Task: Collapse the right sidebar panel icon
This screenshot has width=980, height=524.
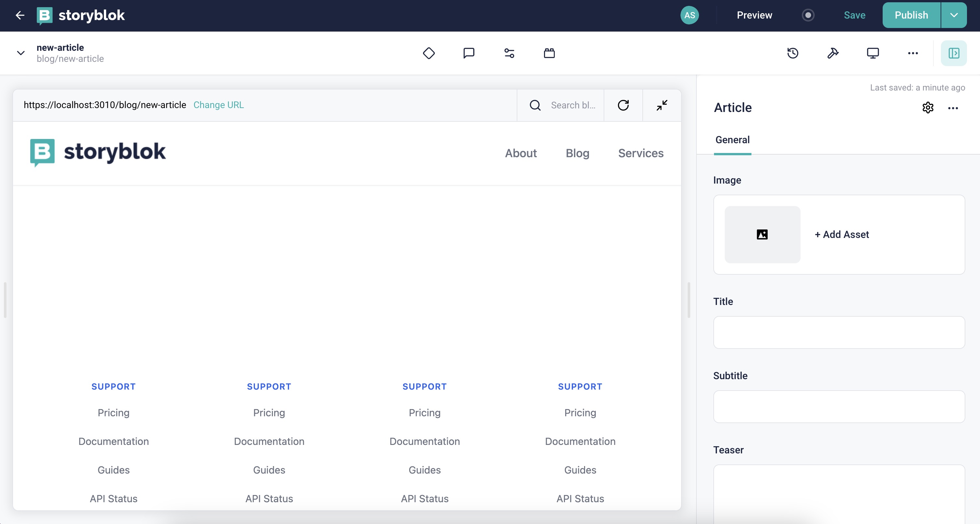Action: coord(954,53)
